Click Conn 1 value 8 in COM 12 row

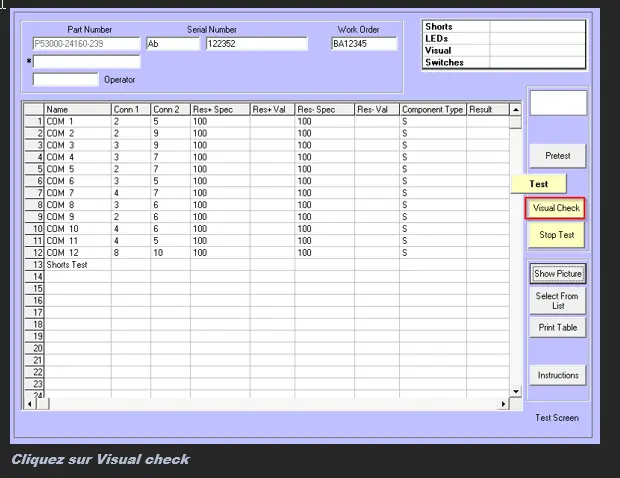(x=131, y=253)
